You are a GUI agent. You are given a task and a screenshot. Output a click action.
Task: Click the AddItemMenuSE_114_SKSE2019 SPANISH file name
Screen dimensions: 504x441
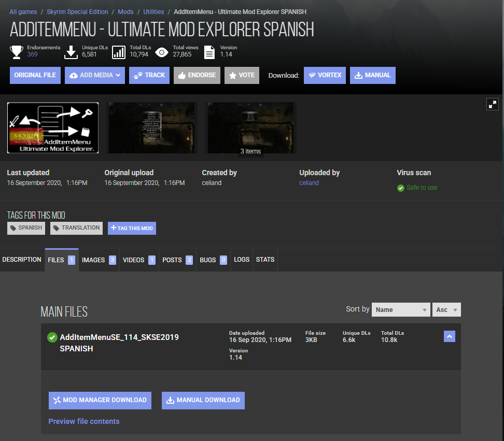point(119,343)
